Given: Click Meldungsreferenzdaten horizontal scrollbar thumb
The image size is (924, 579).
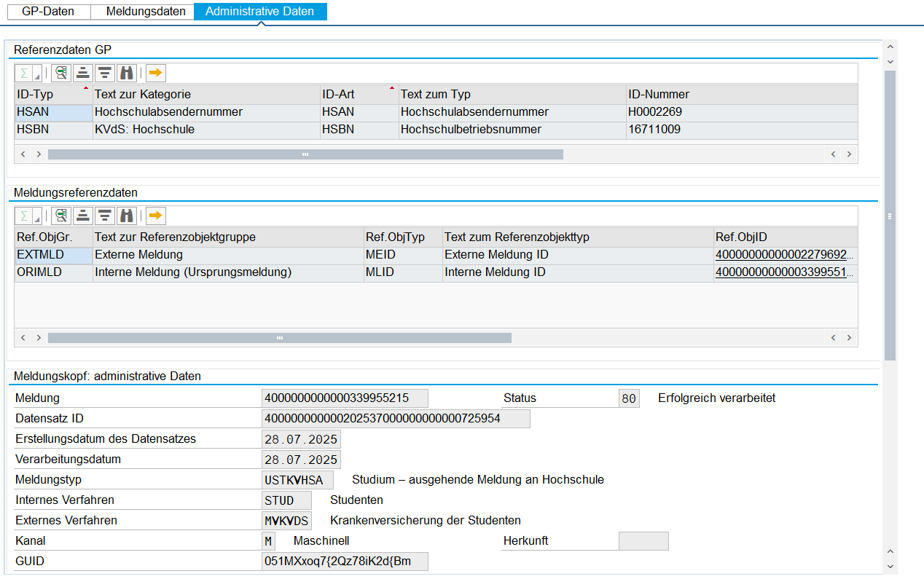Looking at the screenshot, I should [x=280, y=338].
